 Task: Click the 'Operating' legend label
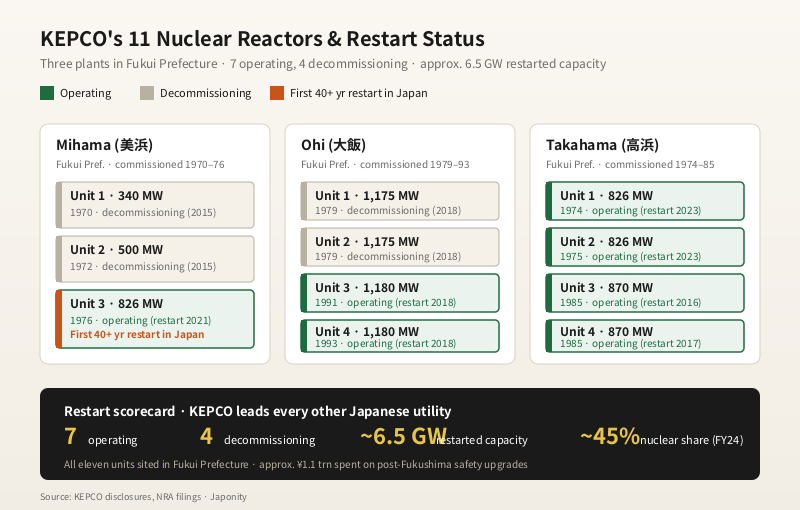pyautogui.click(x=86, y=93)
